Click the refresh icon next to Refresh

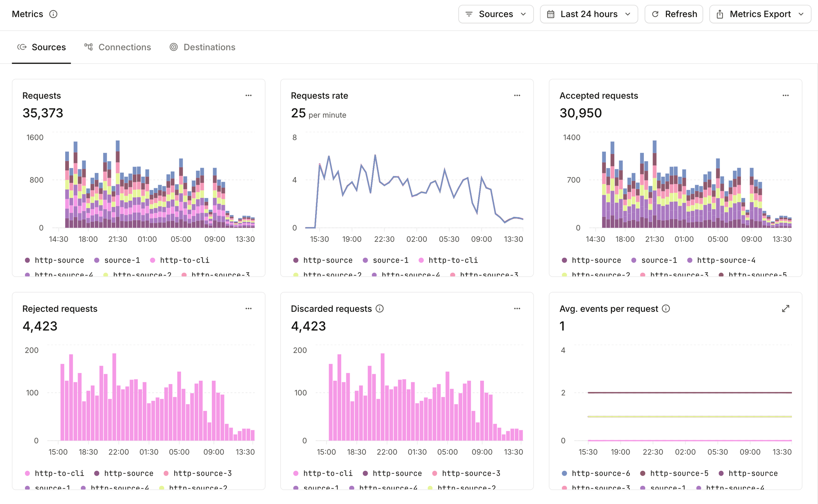click(655, 14)
